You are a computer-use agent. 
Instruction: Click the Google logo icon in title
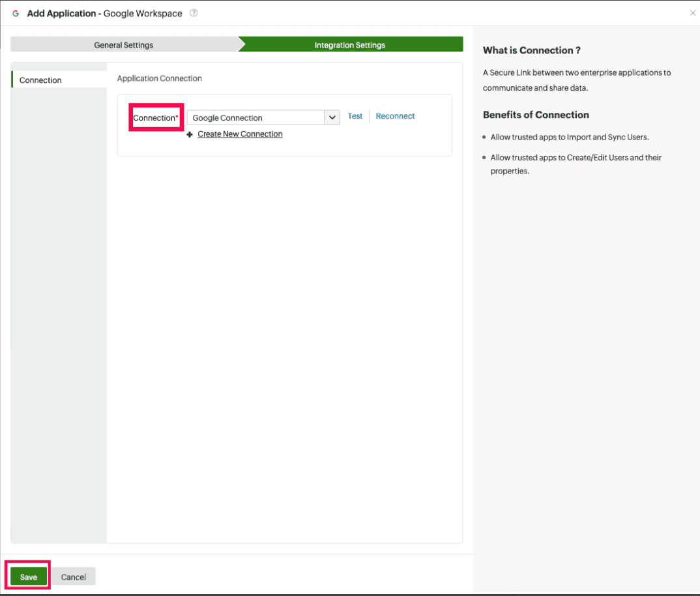16,14
